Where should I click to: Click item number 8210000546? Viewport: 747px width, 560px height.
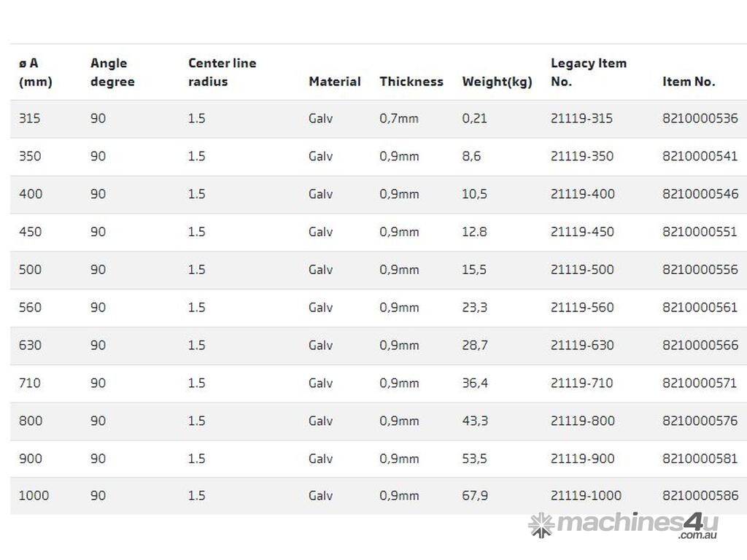tap(700, 194)
